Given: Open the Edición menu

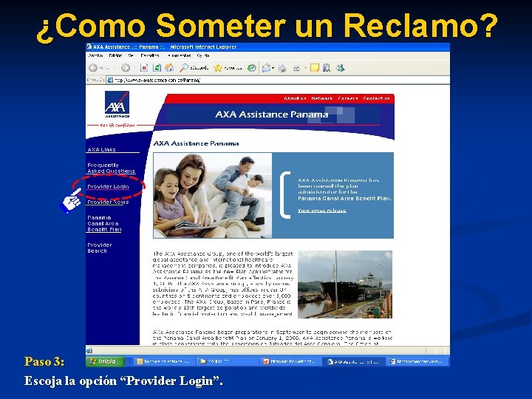Looking at the screenshot, I should click(x=116, y=55).
